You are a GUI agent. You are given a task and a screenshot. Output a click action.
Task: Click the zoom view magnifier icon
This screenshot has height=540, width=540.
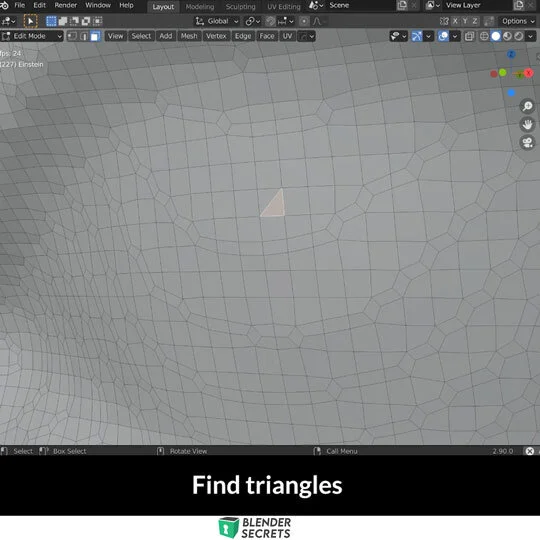[x=527, y=106]
